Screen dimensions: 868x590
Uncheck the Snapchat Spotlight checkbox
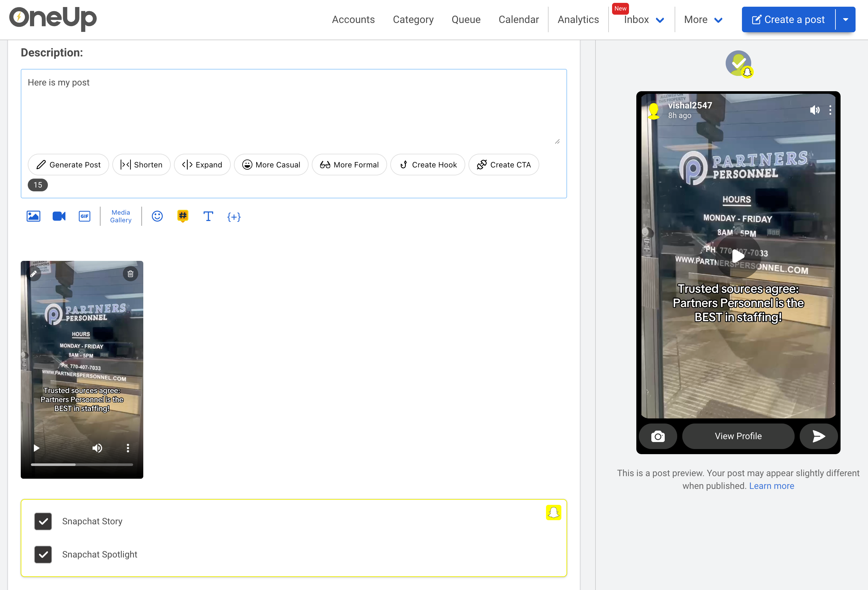click(43, 555)
